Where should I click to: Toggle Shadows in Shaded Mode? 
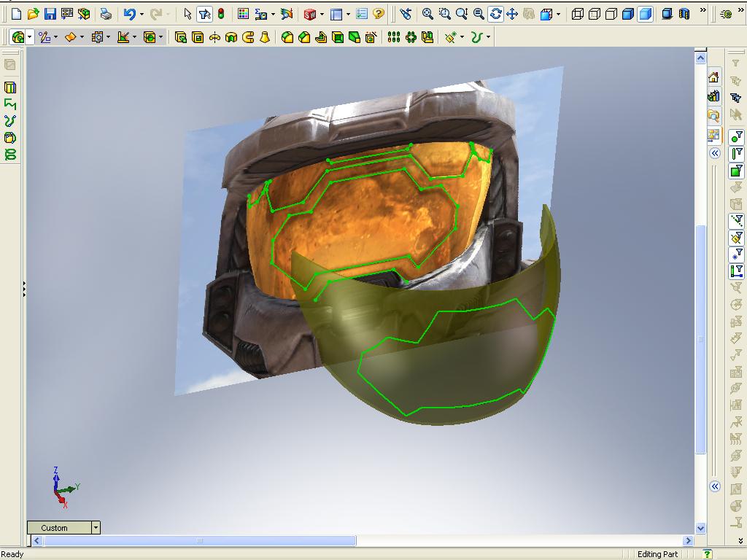click(667, 14)
